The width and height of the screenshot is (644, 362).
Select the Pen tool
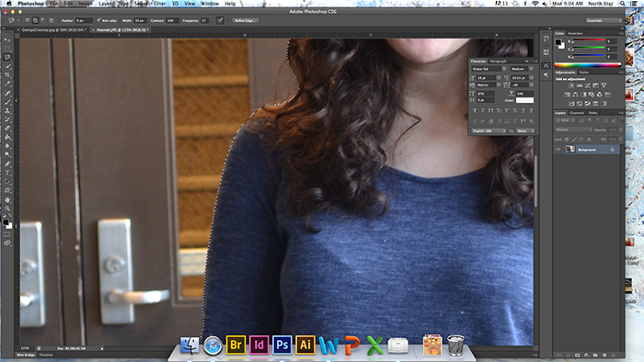coord(7,164)
